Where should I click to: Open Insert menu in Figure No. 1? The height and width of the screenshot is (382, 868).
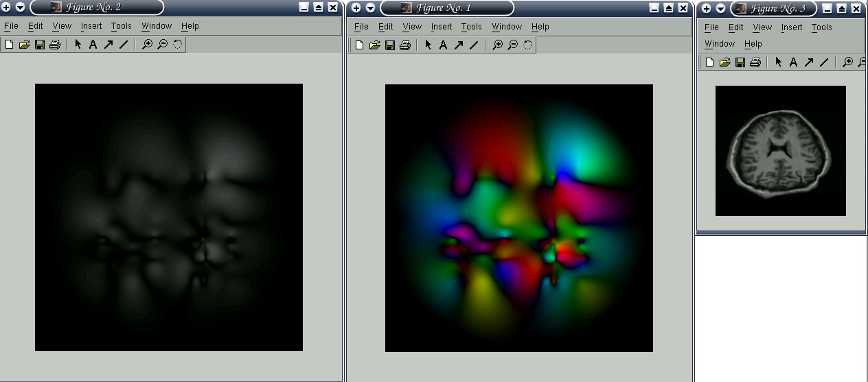point(442,27)
